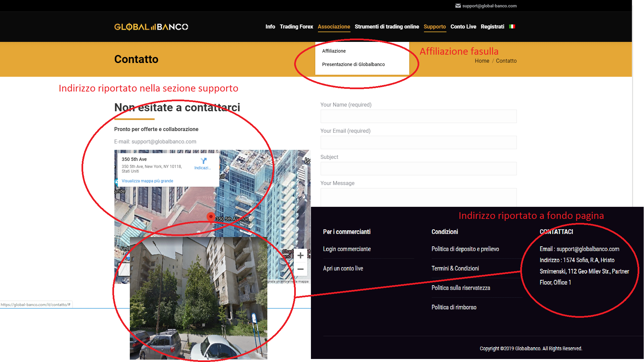Focus the Your Name input field
This screenshot has width=644, height=362.
(419, 116)
